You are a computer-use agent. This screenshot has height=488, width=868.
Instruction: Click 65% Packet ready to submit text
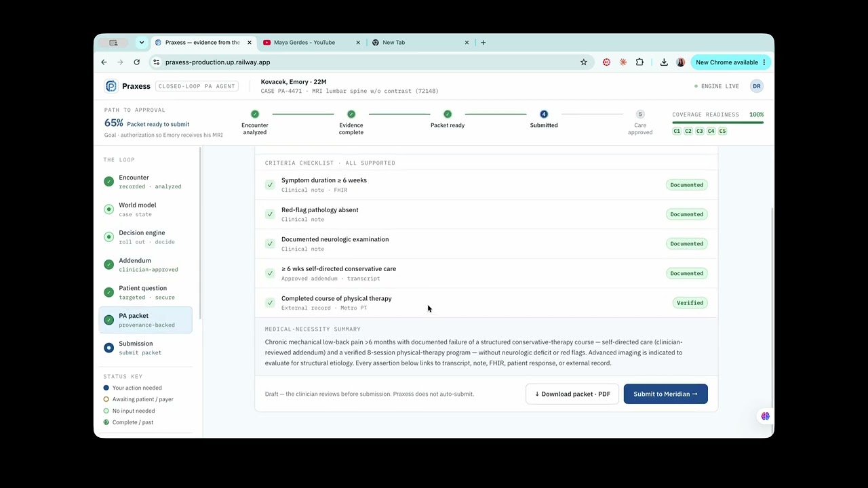[146, 123]
